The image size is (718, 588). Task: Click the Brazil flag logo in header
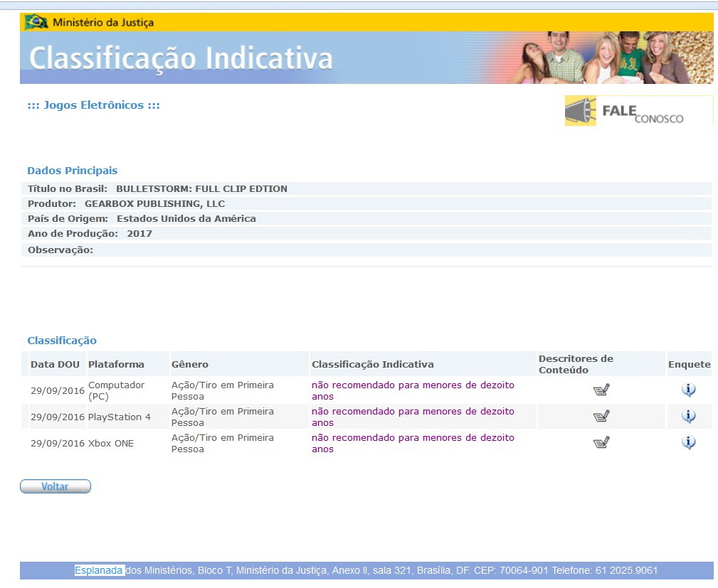tap(36, 22)
